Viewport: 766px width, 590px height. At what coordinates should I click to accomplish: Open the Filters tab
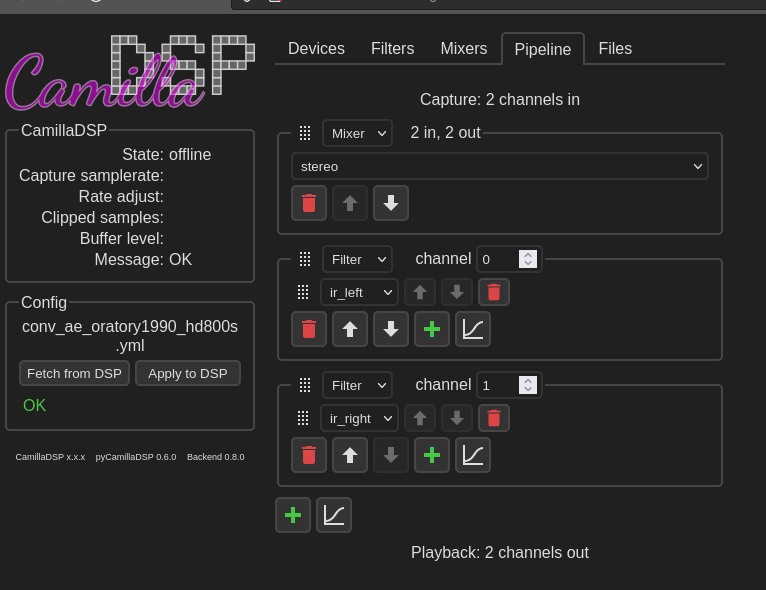pyautogui.click(x=392, y=48)
